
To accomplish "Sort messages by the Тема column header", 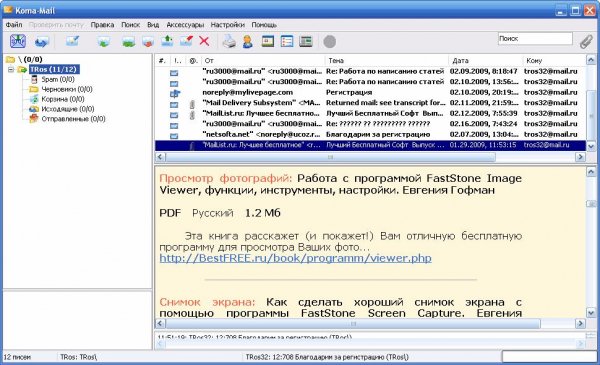I will 387,60.
